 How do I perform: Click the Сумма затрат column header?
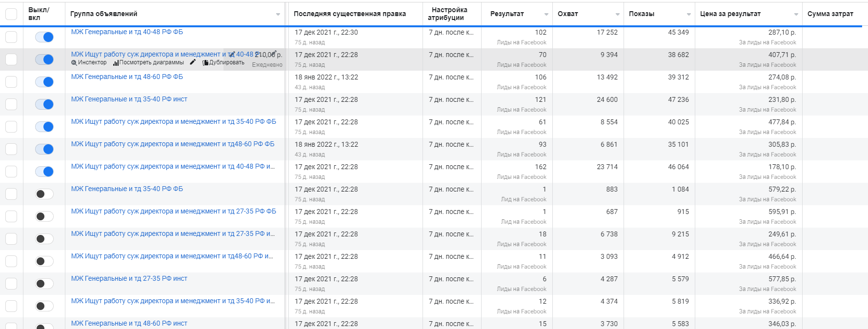coord(830,14)
